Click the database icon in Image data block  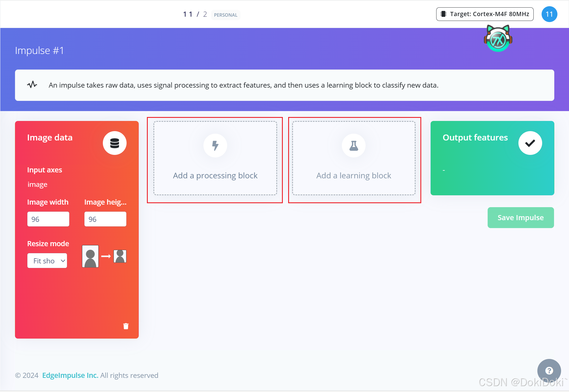(x=114, y=143)
